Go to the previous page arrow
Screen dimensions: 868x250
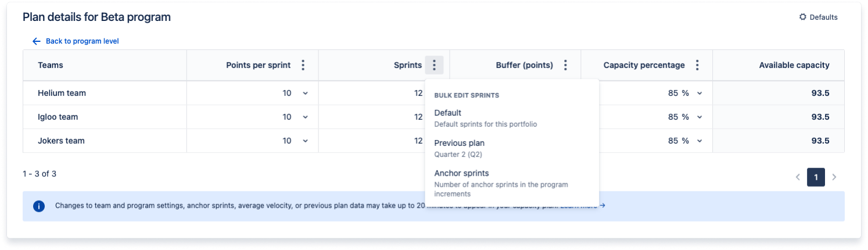[798, 177]
